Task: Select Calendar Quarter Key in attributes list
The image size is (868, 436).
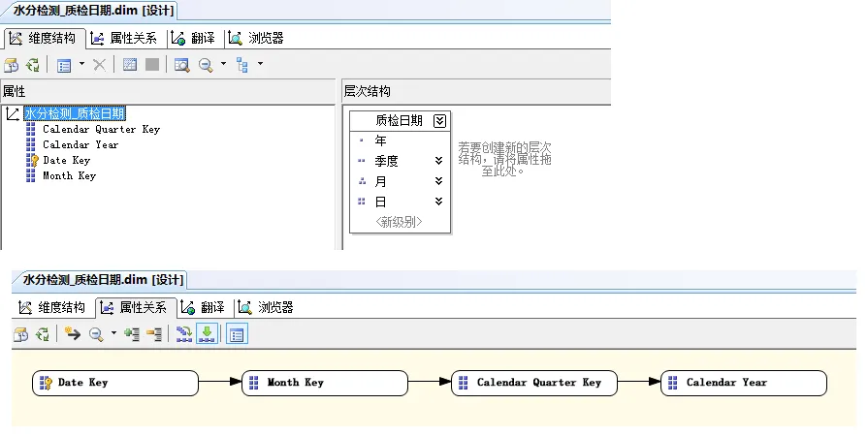Action: (101, 130)
